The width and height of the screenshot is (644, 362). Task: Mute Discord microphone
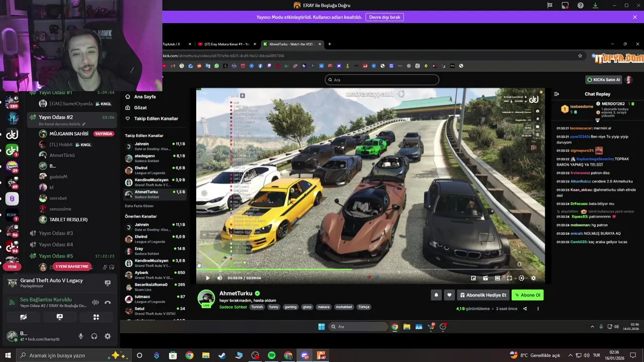tap(80, 336)
